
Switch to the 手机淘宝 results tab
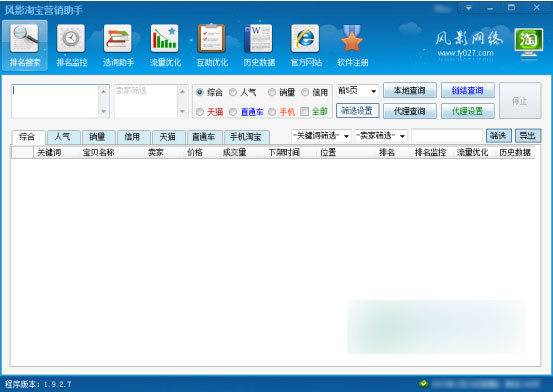click(x=247, y=137)
